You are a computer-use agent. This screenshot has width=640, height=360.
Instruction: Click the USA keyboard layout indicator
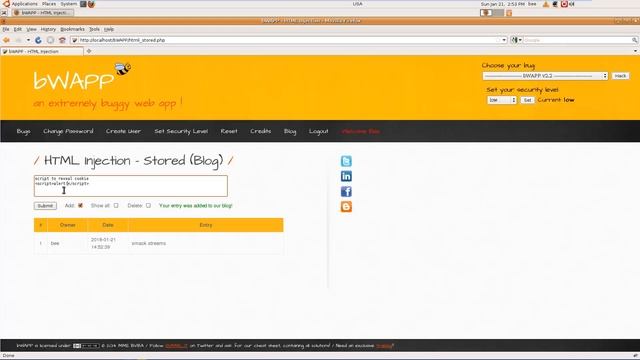click(358, 4)
